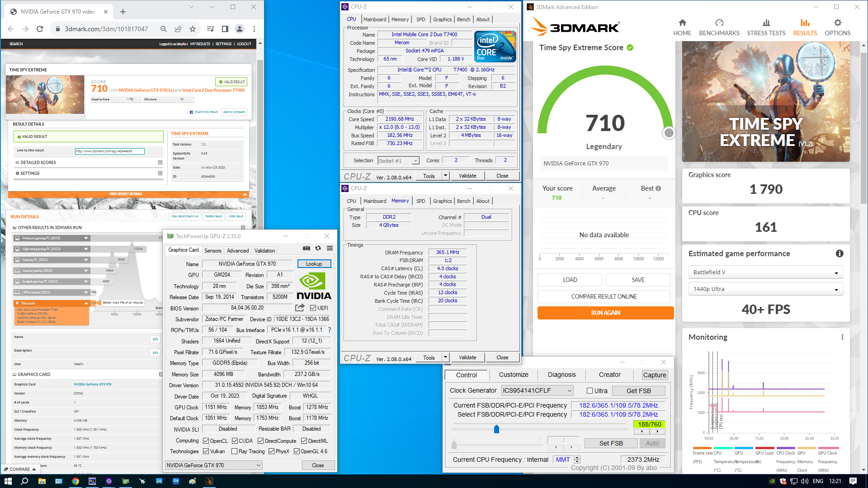The image size is (868, 488).
Task: Switch to the Diagnosis tab in SetFSB
Action: [x=561, y=375]
